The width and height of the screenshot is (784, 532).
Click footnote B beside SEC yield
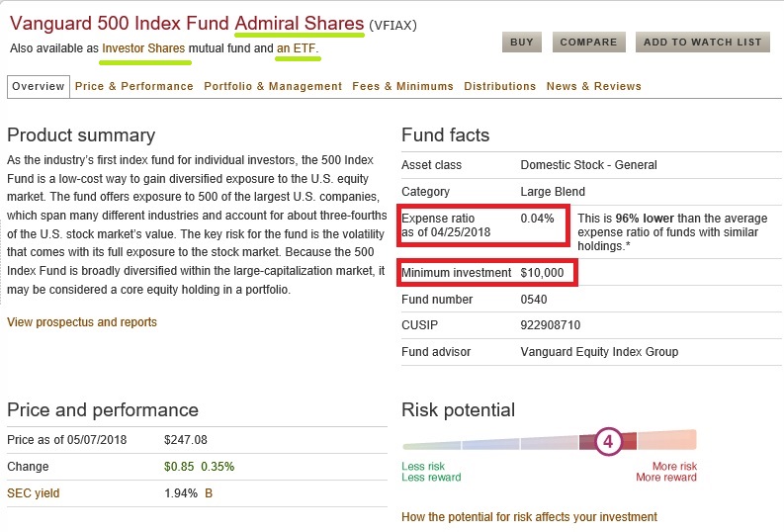tap(209, 492)
